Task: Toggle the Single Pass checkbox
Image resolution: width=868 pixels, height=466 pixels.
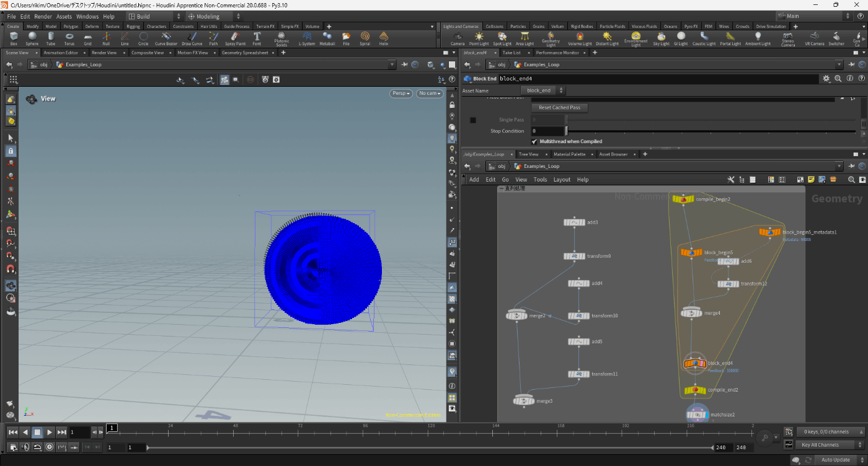Action: pyautogui.click(x=473, y=120)
